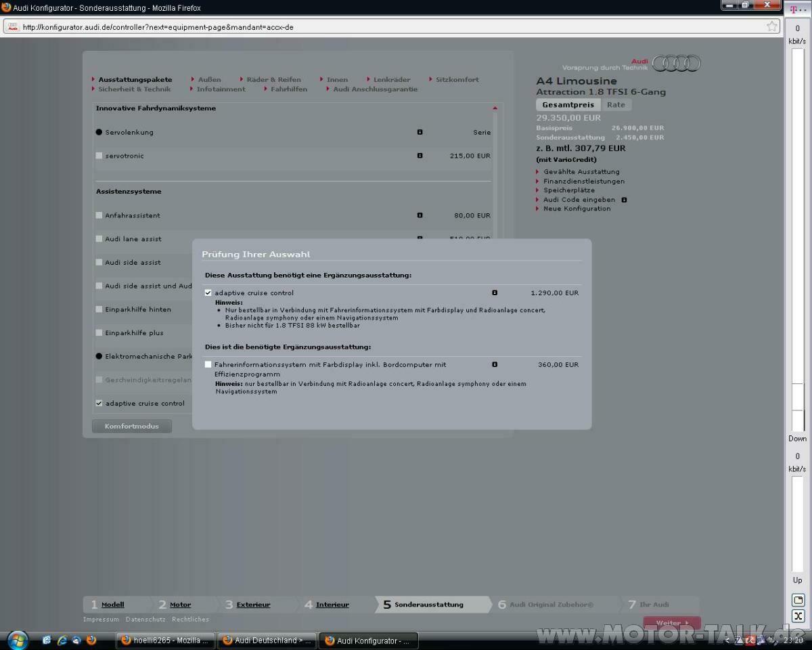The height and width of the screenshot is (650, 812).
Task: Open the Infotainment category
Action: coord(221,89)
